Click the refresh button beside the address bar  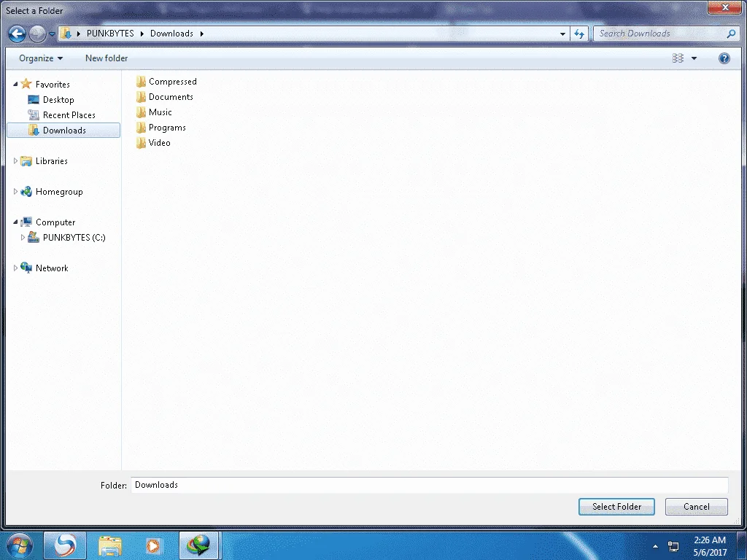point(579,34)
